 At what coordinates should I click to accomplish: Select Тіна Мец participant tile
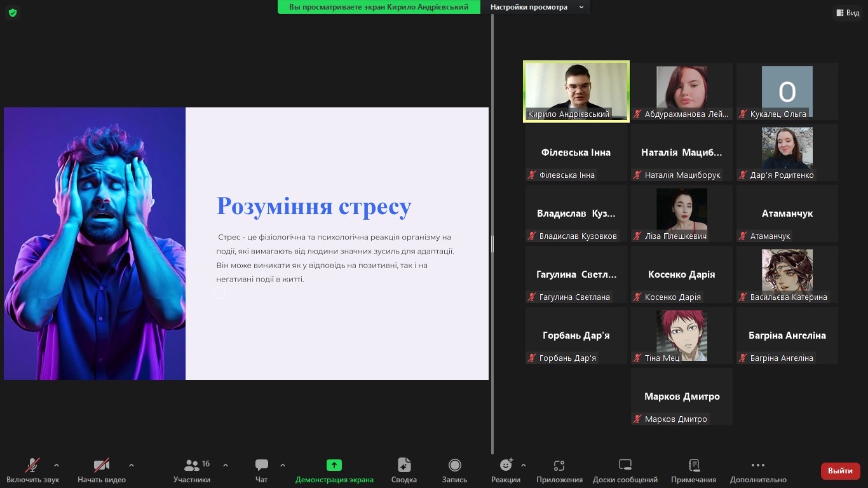(x=682, y=335)
